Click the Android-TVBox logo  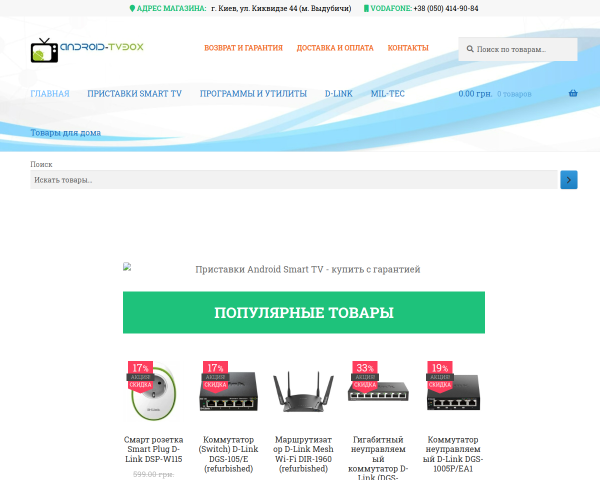[x=87, y=50]
